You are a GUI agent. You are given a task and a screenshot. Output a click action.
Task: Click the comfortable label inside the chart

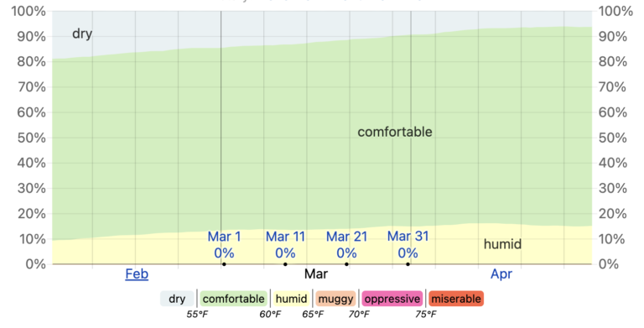(x=395, y=132)
